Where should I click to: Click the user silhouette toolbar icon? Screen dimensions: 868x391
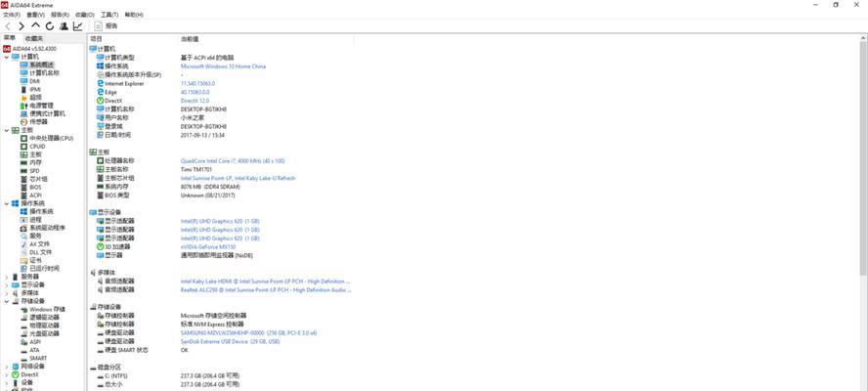(64, 26)
